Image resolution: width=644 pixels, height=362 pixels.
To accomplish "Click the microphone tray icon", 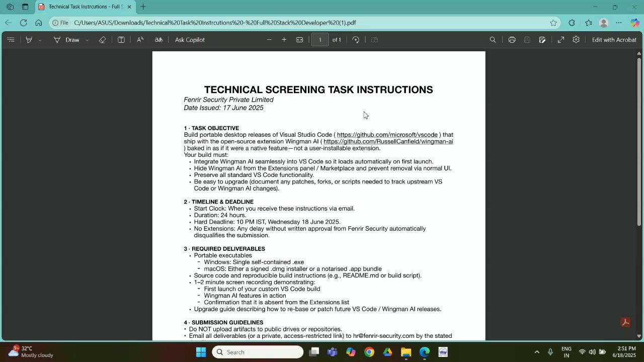I will pos(550,352).
